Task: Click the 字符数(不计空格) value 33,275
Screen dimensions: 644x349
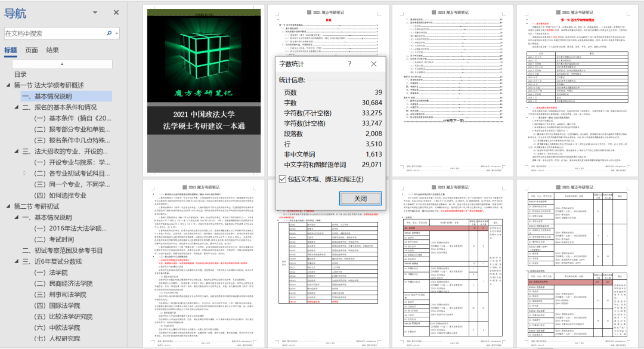Action: coord(371,113)
